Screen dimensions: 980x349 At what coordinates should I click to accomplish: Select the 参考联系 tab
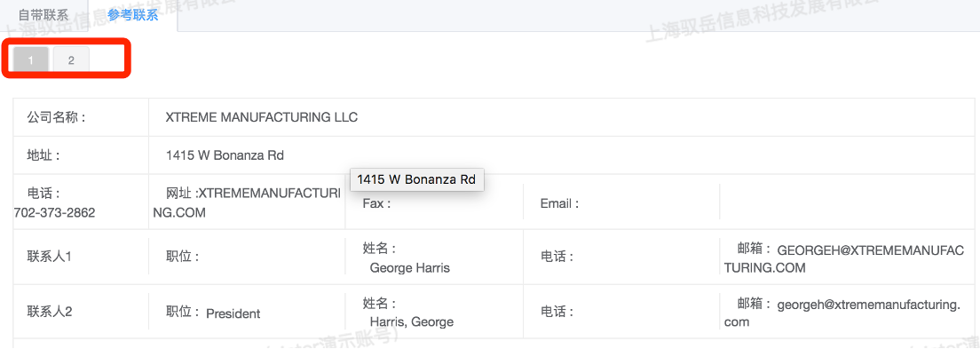pos(132,15)
